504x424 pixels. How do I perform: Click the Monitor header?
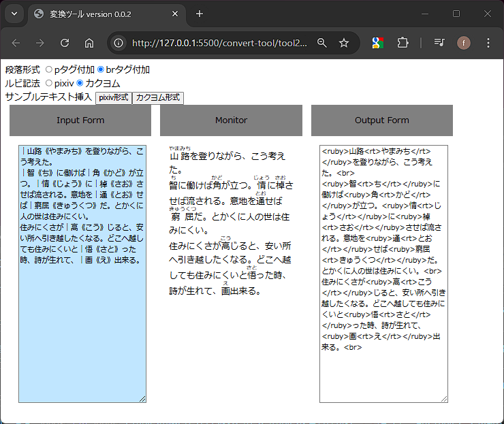(231, 120)
